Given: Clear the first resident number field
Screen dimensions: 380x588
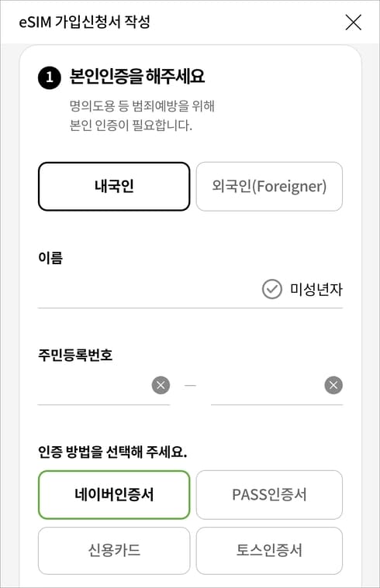Looking at the screenshot, I should click(161, 385).
